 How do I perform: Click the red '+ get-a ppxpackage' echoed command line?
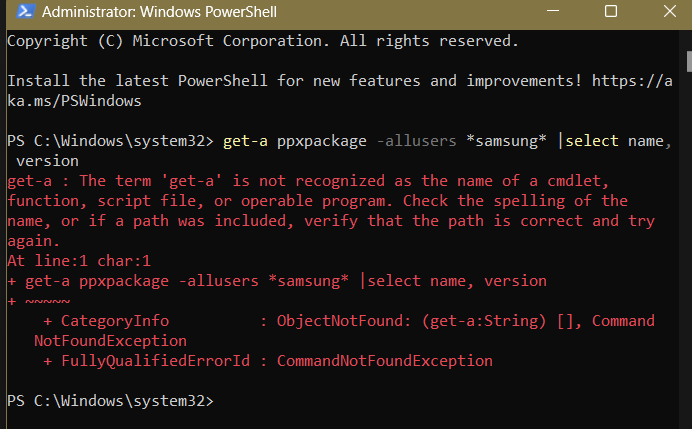277,281
